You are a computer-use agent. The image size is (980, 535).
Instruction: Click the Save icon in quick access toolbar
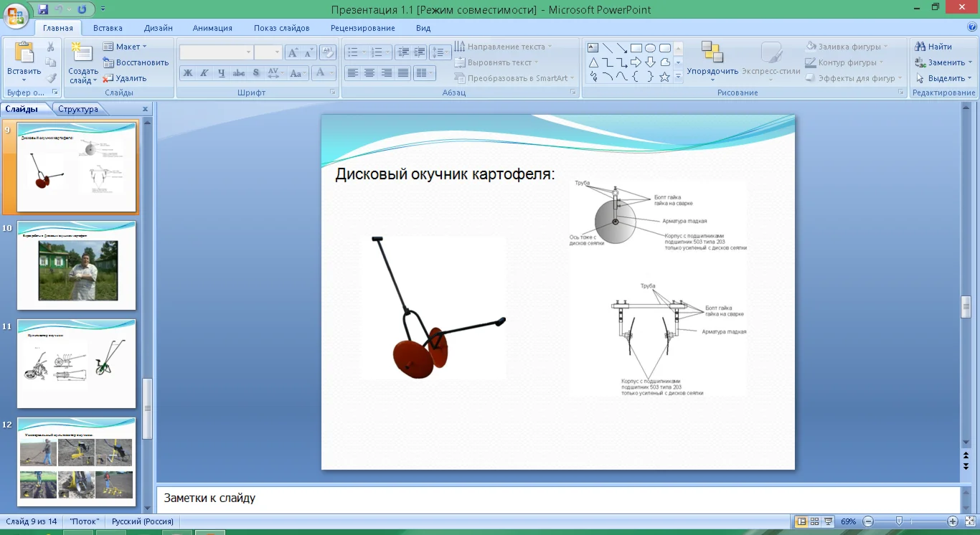tap(43, 9)
